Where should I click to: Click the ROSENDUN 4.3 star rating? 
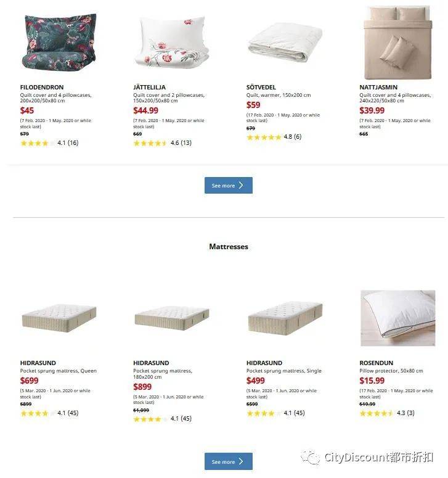click(387, 413)
